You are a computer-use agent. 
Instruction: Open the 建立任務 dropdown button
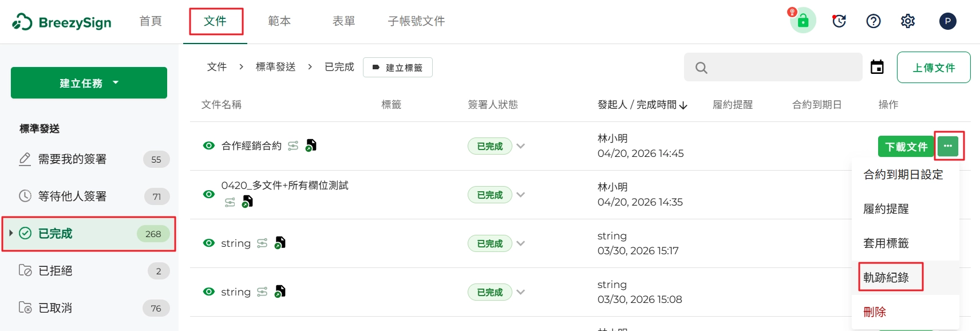(x=89, y=83)
